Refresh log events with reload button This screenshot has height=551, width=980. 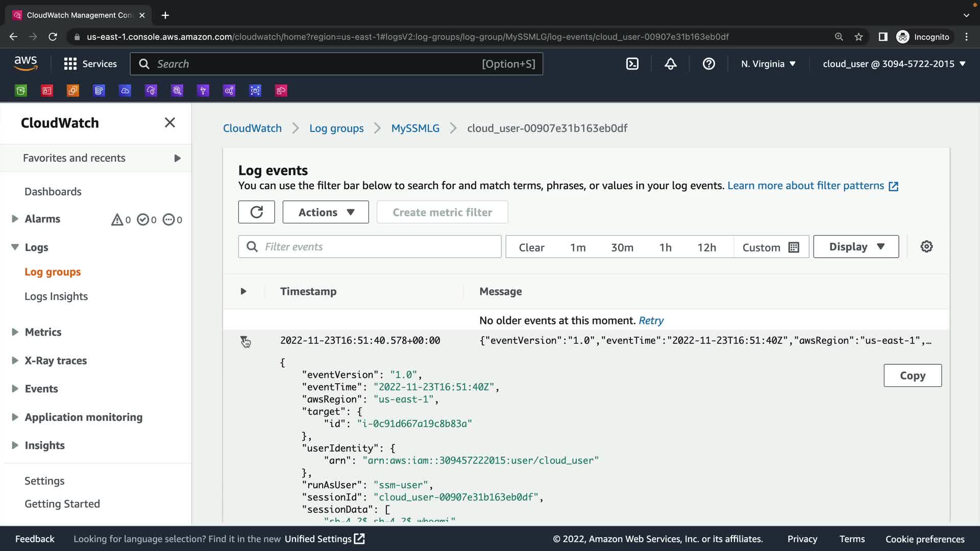pyautogui.click(x=256, y=212)
